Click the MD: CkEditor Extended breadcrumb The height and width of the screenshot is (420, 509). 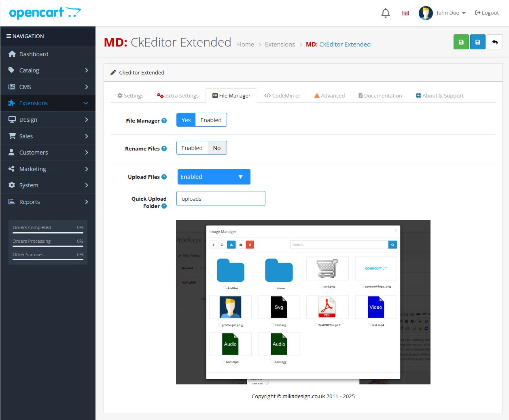pyautogui.click(x=338, y=44)
